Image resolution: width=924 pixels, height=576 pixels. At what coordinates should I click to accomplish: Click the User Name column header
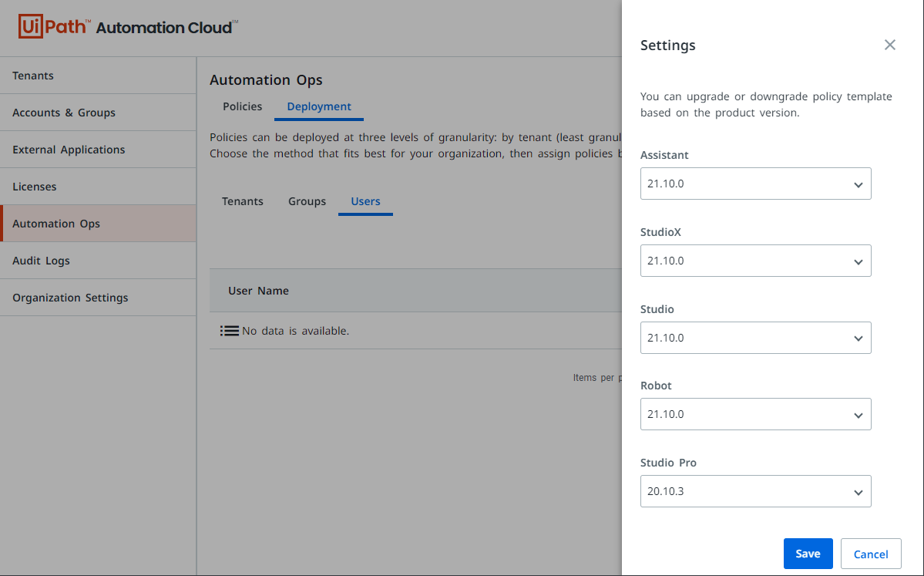[258, 291]
